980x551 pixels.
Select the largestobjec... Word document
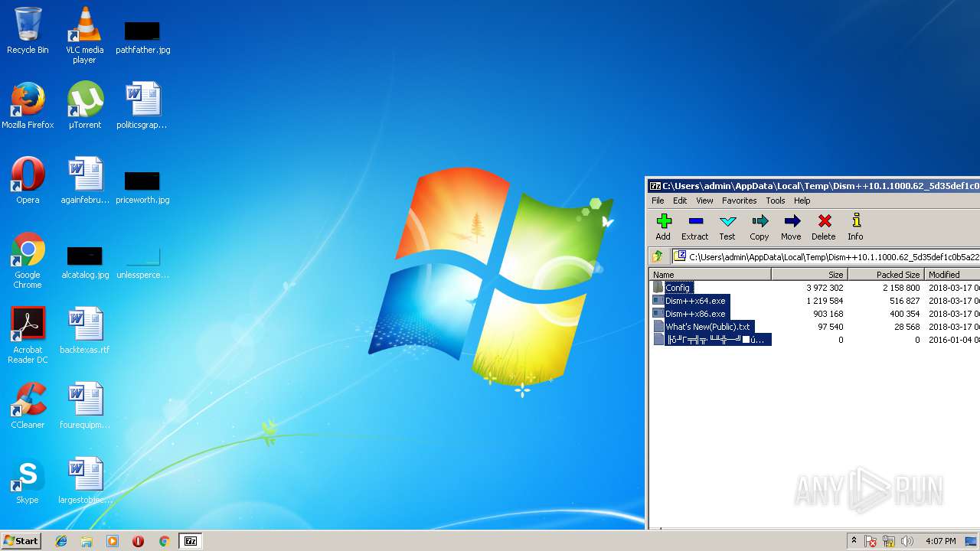(x=84, y=481)
